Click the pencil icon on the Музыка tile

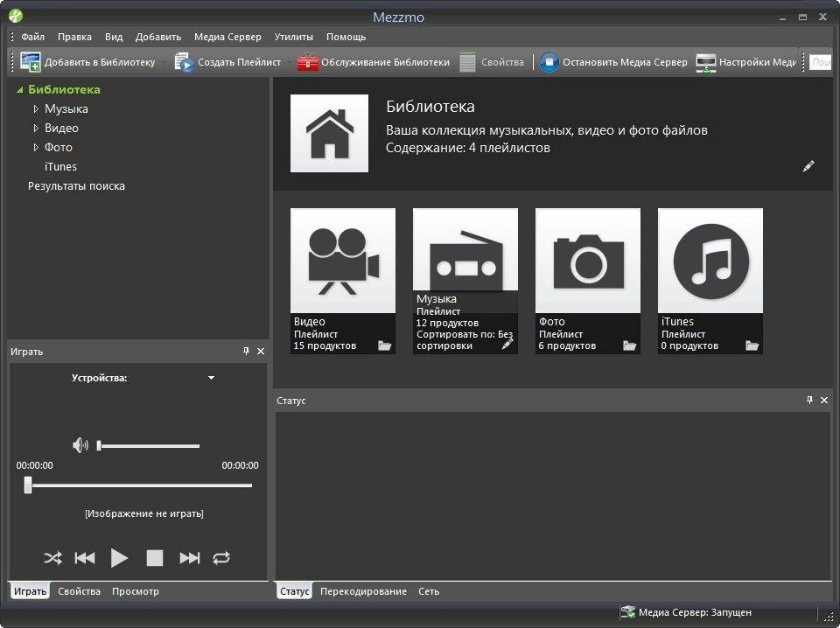click(507, 344)
